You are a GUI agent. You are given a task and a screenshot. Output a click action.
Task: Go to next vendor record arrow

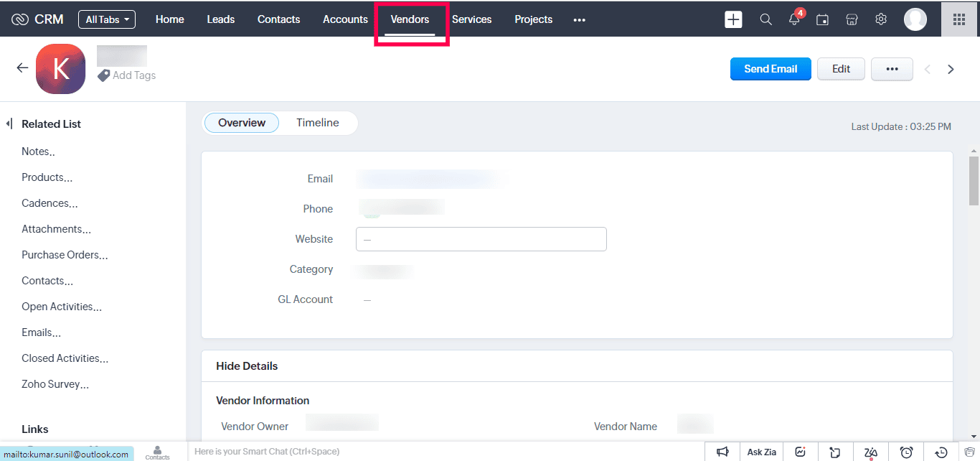point(951,69)
